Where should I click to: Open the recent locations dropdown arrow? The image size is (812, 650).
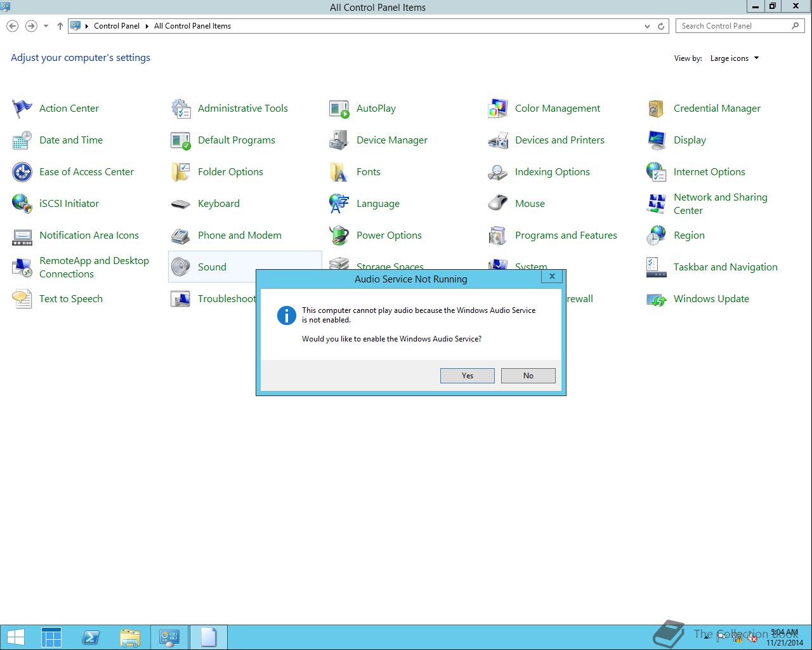point(46,26)
